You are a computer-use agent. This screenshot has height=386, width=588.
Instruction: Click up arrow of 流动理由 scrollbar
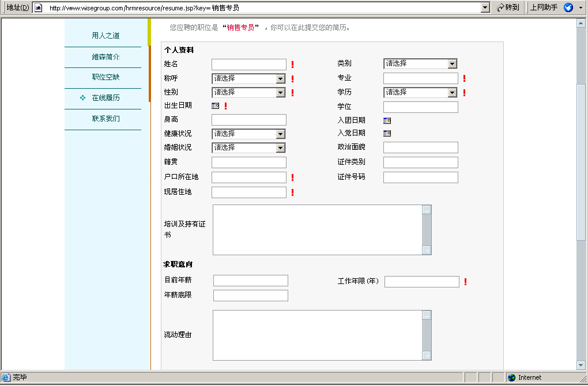(x=427, y=316)
